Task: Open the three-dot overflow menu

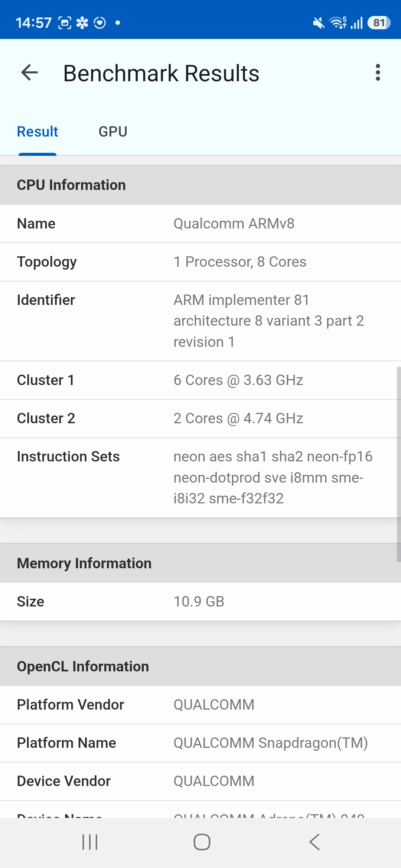Action: tap(378, 72)
